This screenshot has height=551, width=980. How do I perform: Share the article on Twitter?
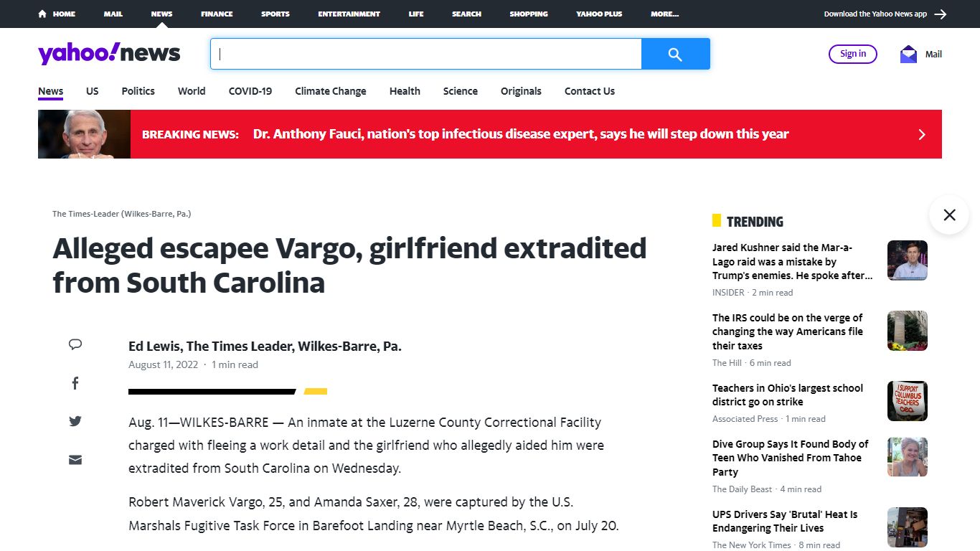[x=75, y=421]
